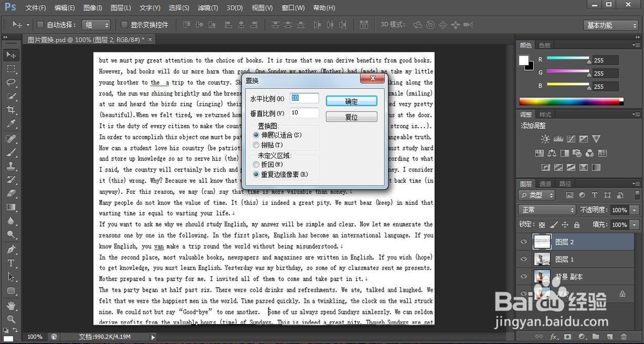Select the Hand tool
Image resolution: width=644 pixels, height=344 pixels.
point(11,305)
